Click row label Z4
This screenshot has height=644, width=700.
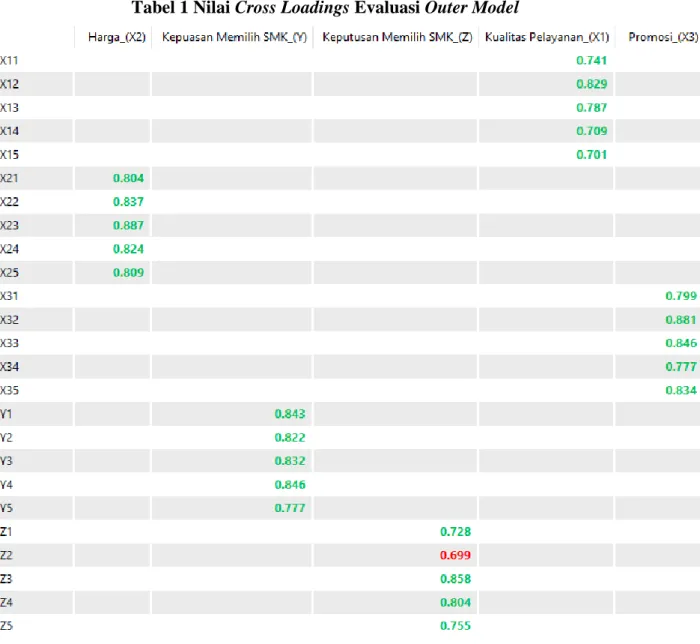[x=6, y=602]
